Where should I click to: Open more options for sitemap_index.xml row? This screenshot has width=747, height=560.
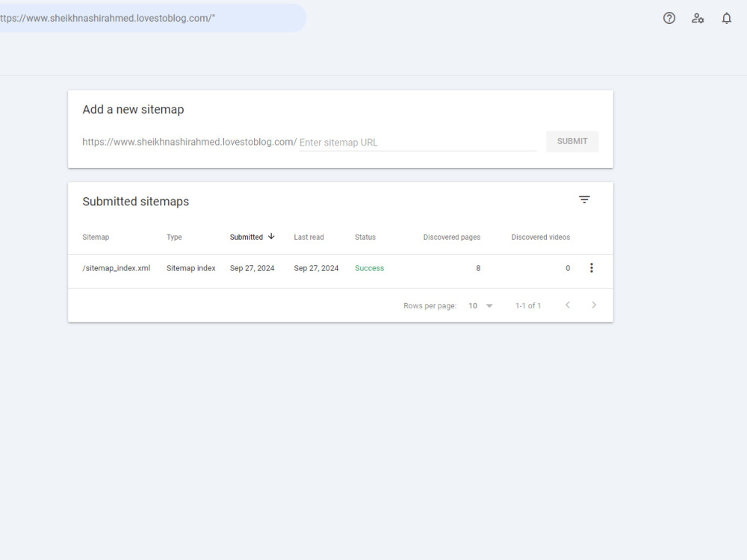click(x=592, y=267)
